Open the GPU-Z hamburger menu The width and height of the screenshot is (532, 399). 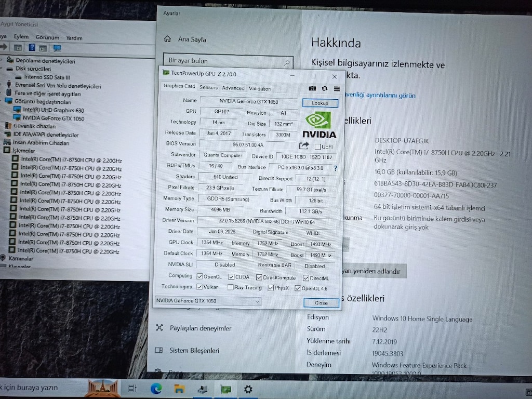(x=337, y=88)
